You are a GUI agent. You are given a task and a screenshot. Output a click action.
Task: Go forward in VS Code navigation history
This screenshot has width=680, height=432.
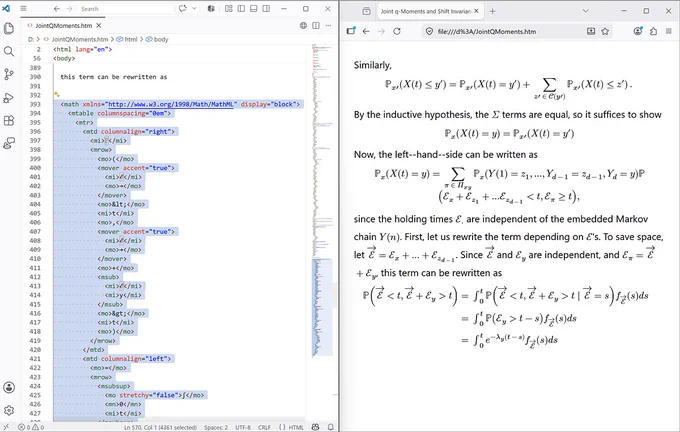pyautogui.click(x=69, y=9)
